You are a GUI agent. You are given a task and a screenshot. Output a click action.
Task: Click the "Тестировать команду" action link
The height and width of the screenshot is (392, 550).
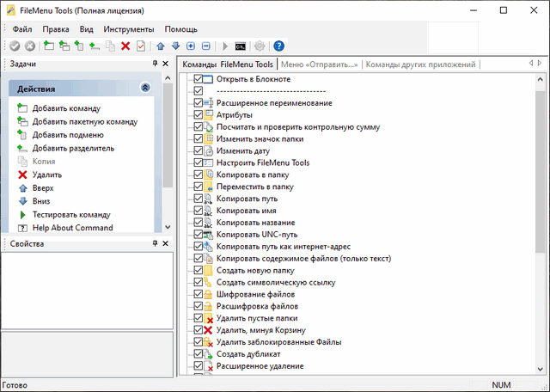pyautogui.click(x=71, y=214)
